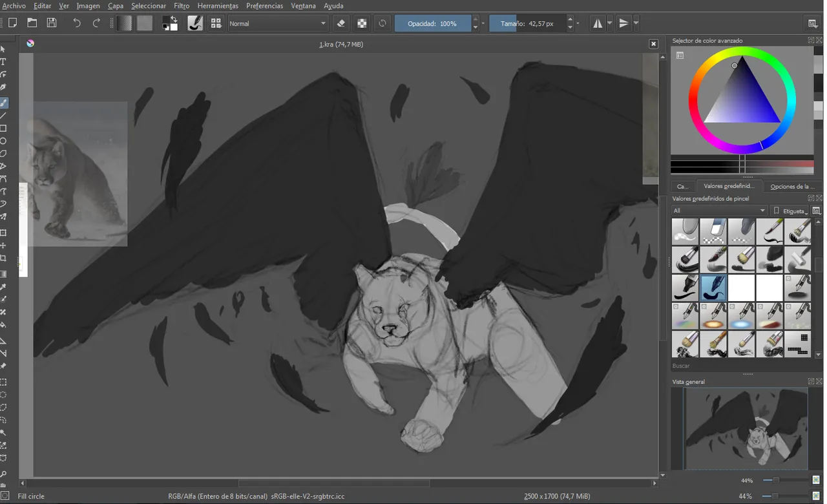The width and height of the screenshot is (827, 504).
Task: Select the Transform tool
Action: tap(3, 233)
